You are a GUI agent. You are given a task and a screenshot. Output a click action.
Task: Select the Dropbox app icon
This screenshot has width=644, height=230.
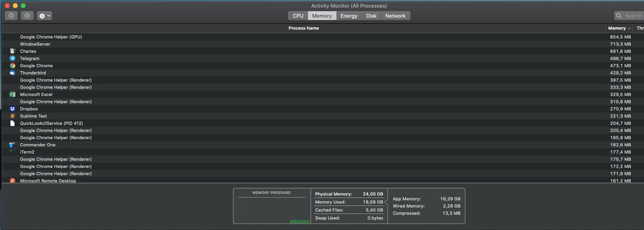(12, 109)
